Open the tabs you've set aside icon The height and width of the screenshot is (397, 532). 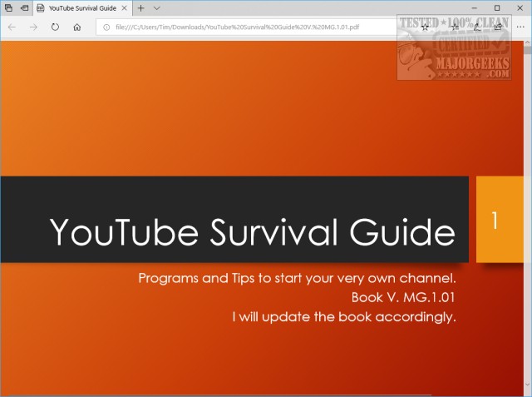click(x=8, y=7)
